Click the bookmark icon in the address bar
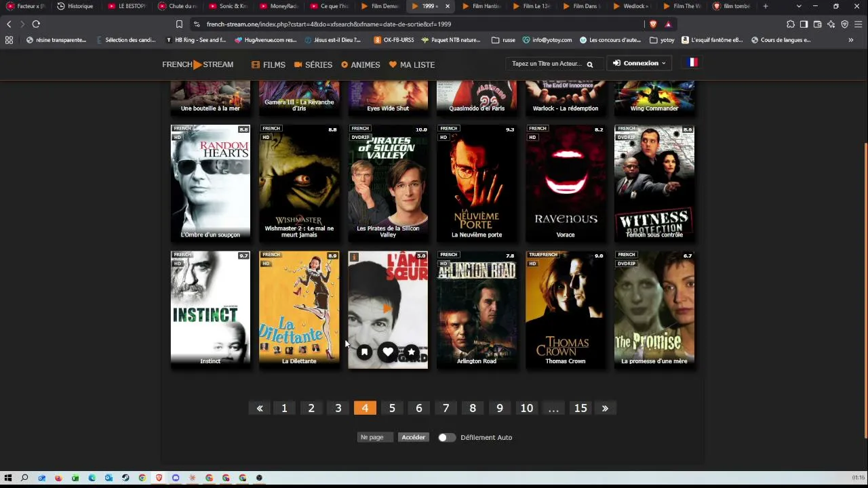Image resolution: width=868 pixels, height=488 pixels. coord(179,24)
